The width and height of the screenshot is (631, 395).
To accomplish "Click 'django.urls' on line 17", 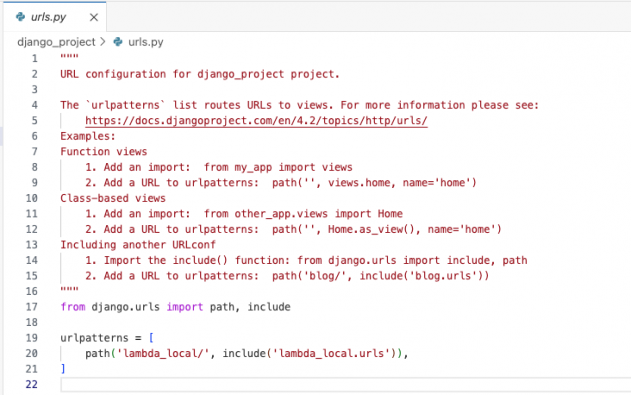I will tap(126, 307).
